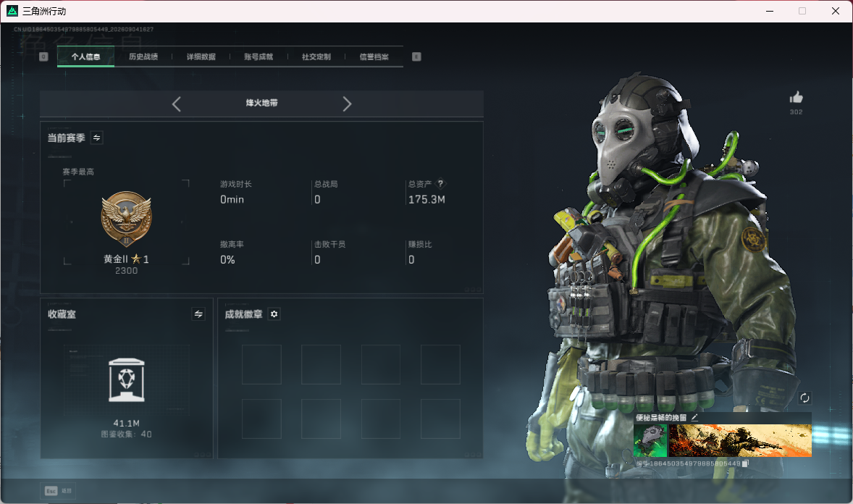This screenshot has width=853, height=504.
Task: Click the 总战局 value 0
Action: pos(317,200)
